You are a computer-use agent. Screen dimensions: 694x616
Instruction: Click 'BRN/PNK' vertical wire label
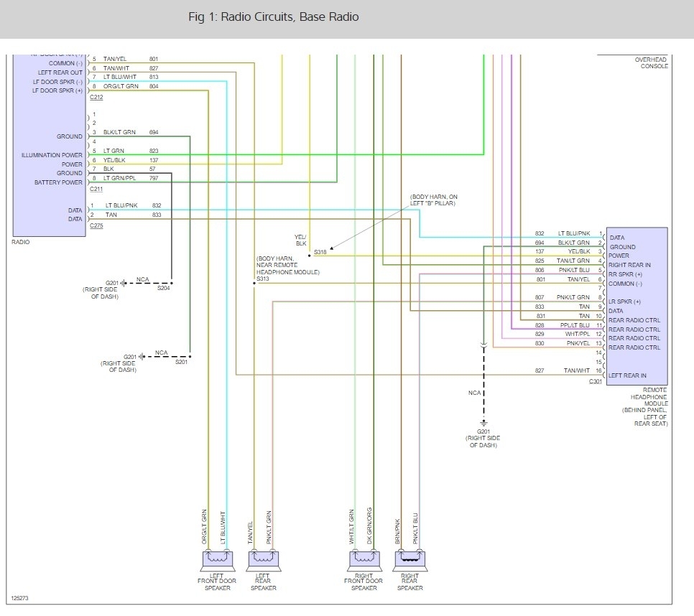click(397, 531)
